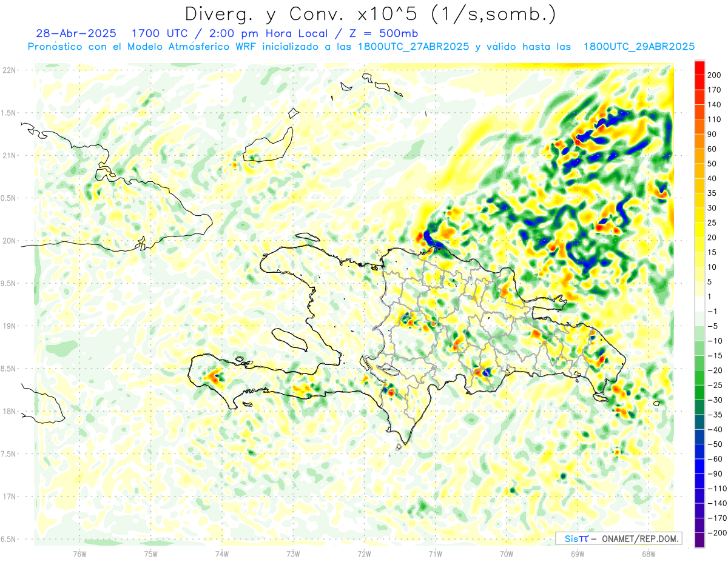This screenshot has width=728, height=562.
Task: Click the '17N' latitude axis label
Action: click(x=9, y=497)
